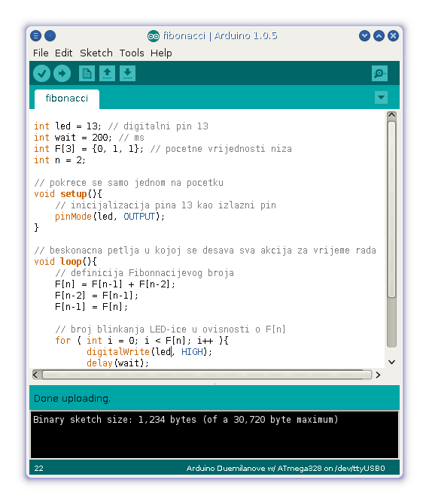The width and height of the screenshot is (429, 504).
Task: Click the 'for ( int i = 0;' loop line
Action: 141,341
